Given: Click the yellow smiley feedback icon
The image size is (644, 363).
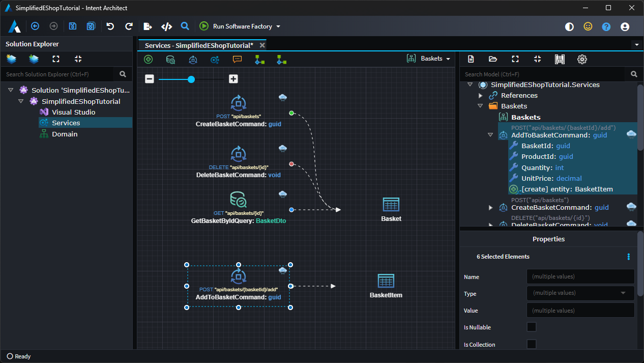Looking at the screenshot, I should (x=588, y=27).
